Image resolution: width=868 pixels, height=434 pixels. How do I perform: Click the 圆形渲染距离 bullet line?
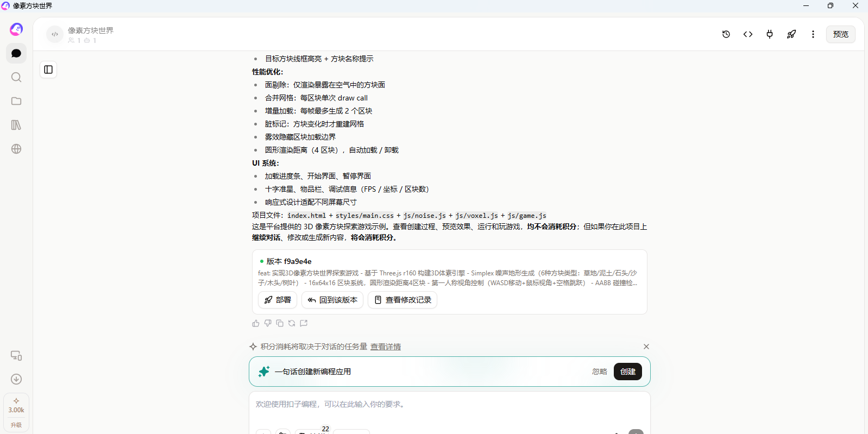click(332, 150)
